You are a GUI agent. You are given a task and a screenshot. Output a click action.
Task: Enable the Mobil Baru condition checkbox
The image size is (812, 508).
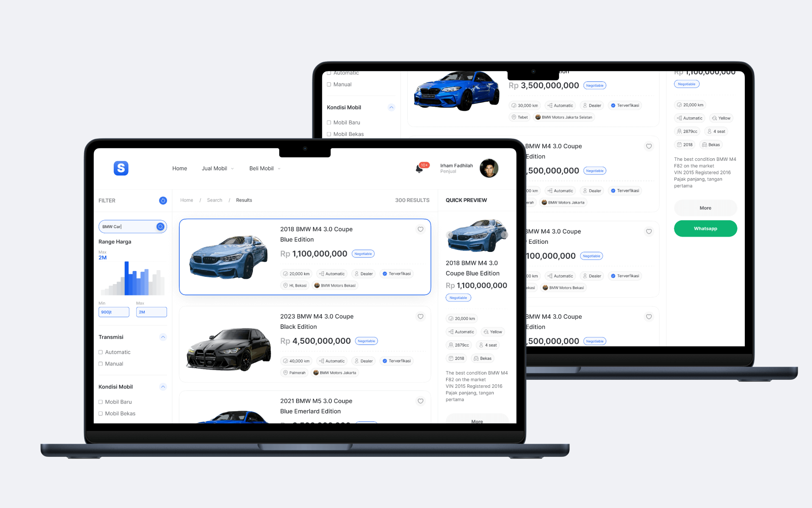101,401
